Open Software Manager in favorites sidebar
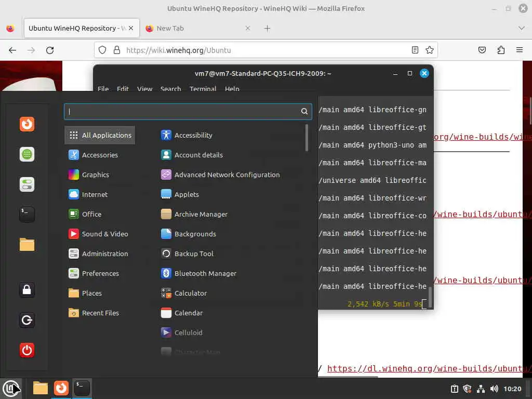Screen dimensions: 532x399 (x=27, y=154)
